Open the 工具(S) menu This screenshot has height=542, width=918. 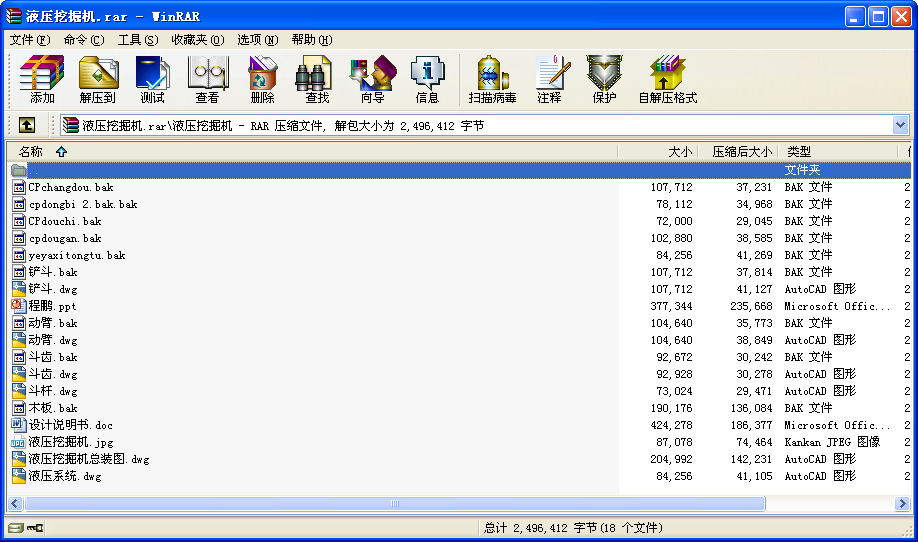pos(138,40)
